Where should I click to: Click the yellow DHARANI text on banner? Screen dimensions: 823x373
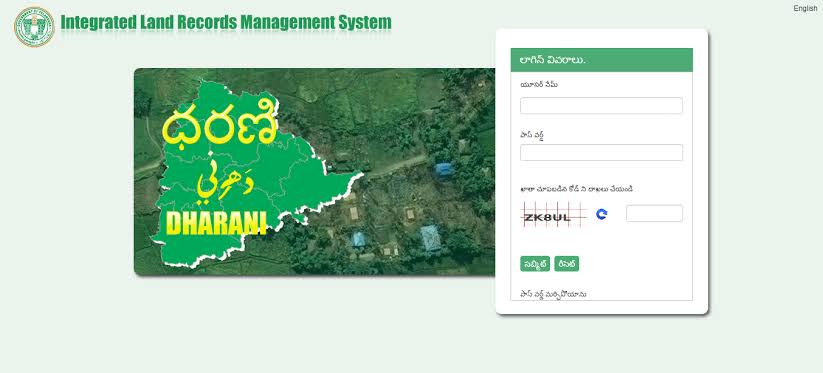click(x=216, y=223)
